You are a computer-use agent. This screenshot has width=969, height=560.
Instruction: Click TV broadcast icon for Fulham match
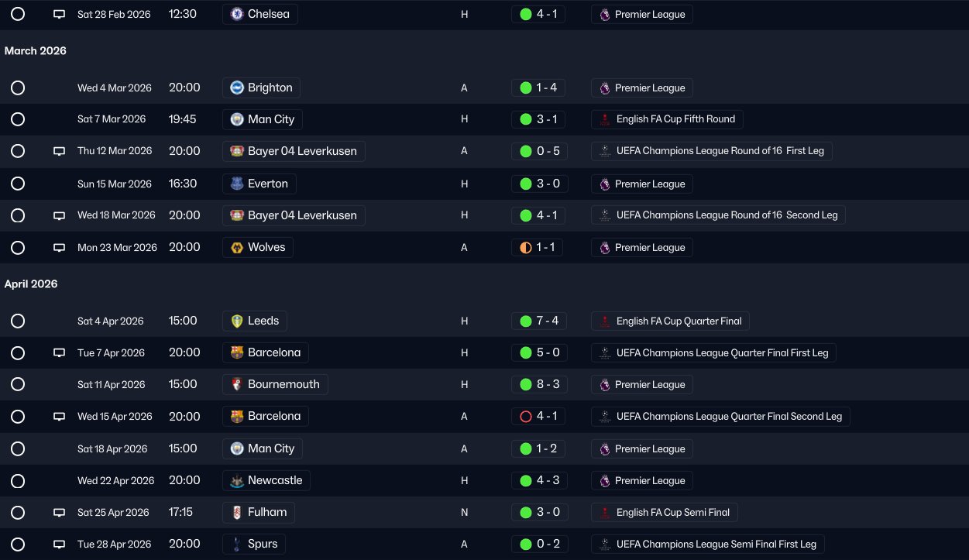(59, 512)
